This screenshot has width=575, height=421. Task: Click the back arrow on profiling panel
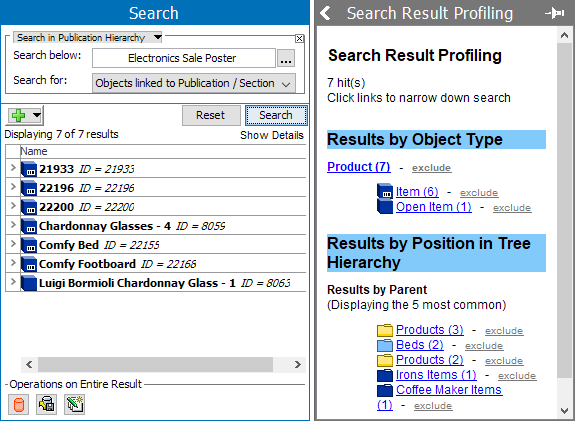click(x=325, y=13)
